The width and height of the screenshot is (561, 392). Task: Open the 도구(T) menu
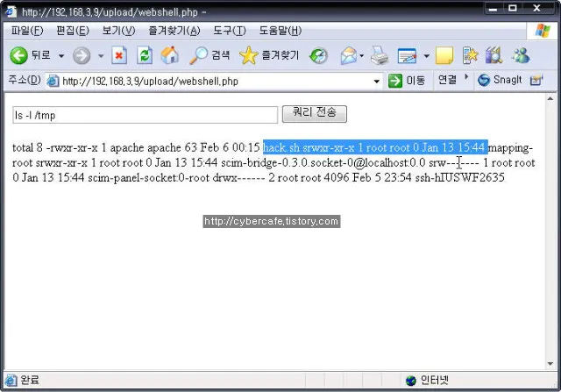(x=228, y=31)
